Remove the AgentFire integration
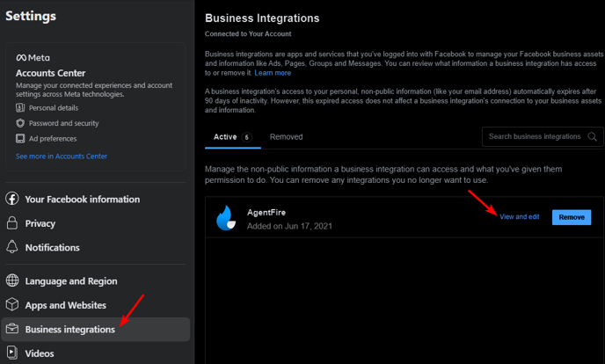Viewport: 605px width, 364px height. click(572, 217)
